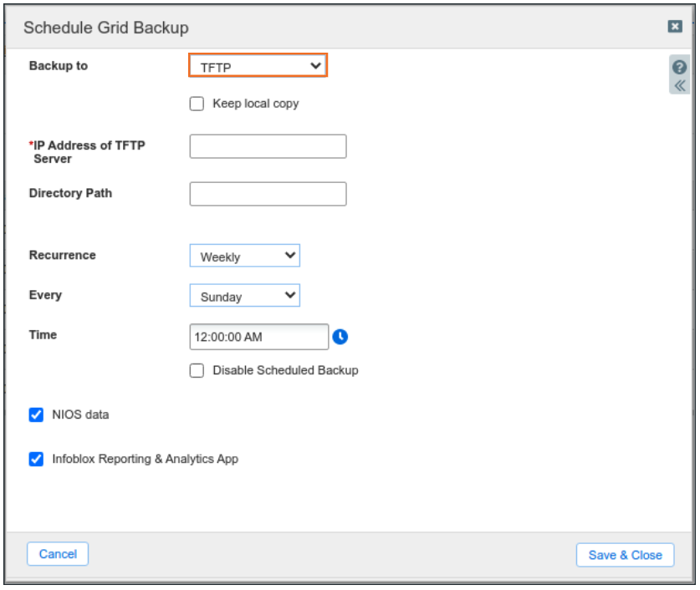Click the Save & Close button
Viewport: 700px width, 590px height.
point(625,554)
